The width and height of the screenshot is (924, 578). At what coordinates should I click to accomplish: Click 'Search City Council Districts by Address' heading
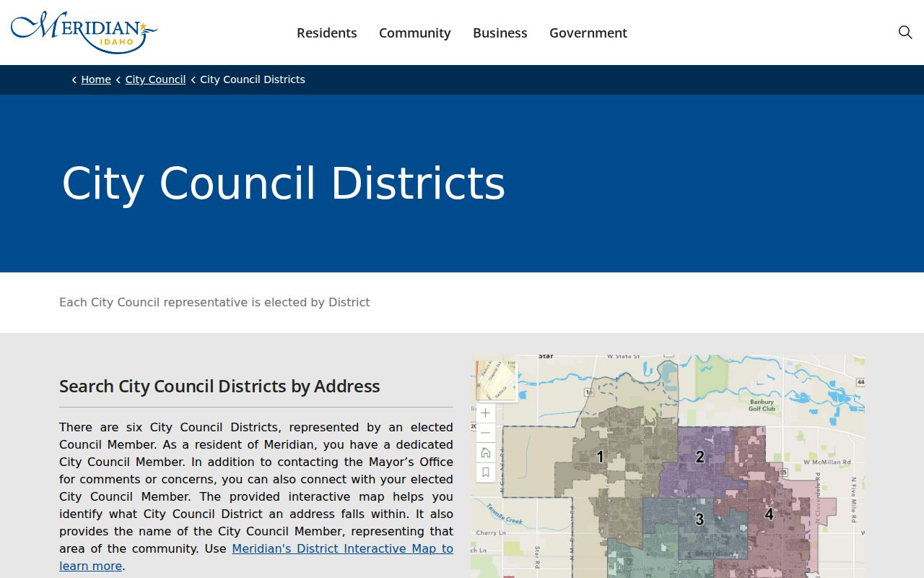(x=219, y=387)
